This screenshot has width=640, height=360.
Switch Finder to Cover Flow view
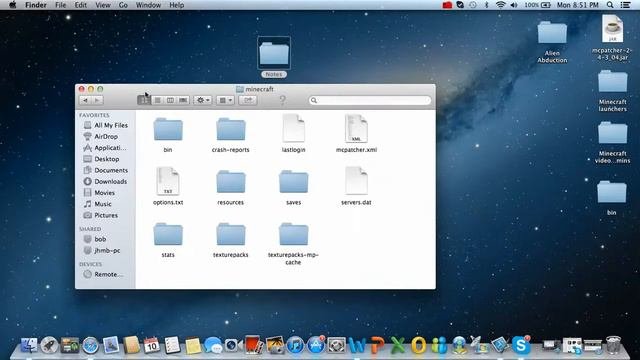(x=183, y=100)
